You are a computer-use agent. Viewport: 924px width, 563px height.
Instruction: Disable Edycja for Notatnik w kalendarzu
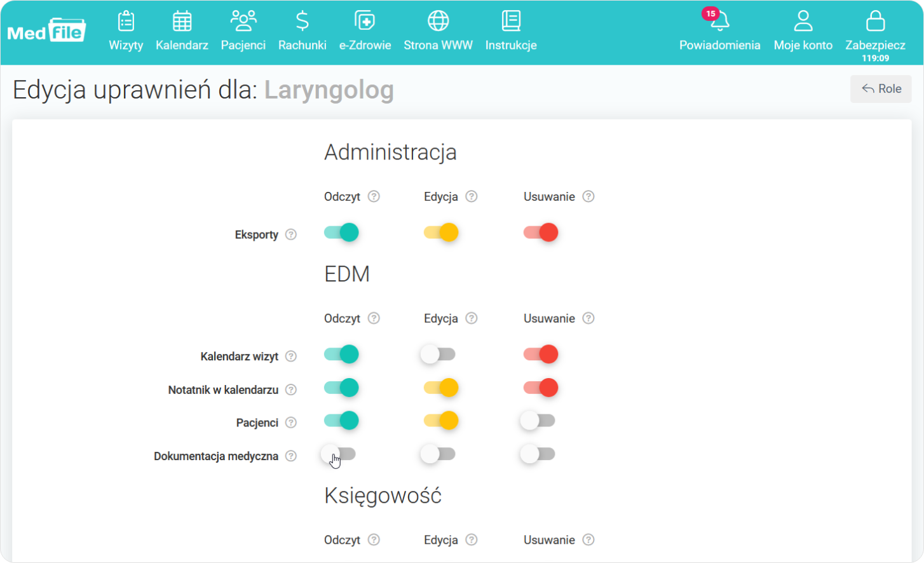(x=441, y=388)
